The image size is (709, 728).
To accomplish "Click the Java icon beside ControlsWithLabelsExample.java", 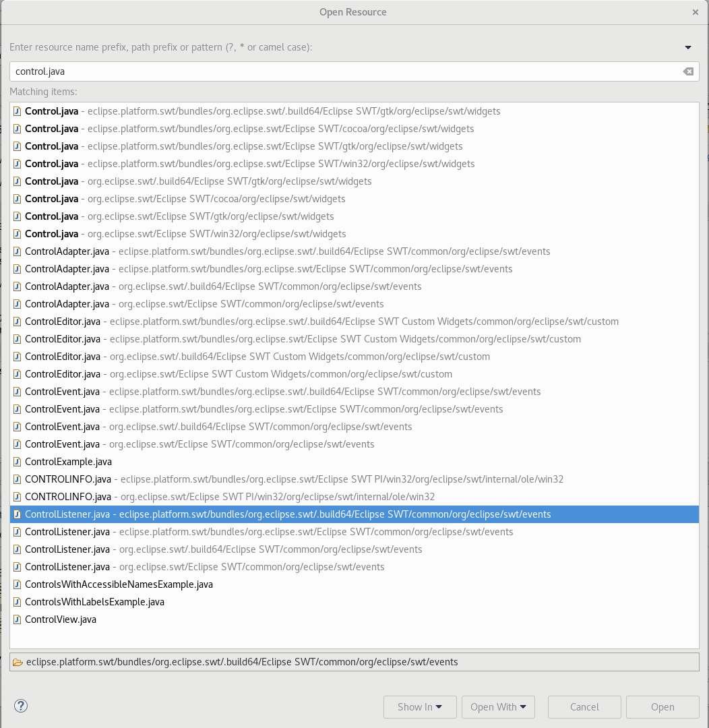I will click(x=17, y=602).
